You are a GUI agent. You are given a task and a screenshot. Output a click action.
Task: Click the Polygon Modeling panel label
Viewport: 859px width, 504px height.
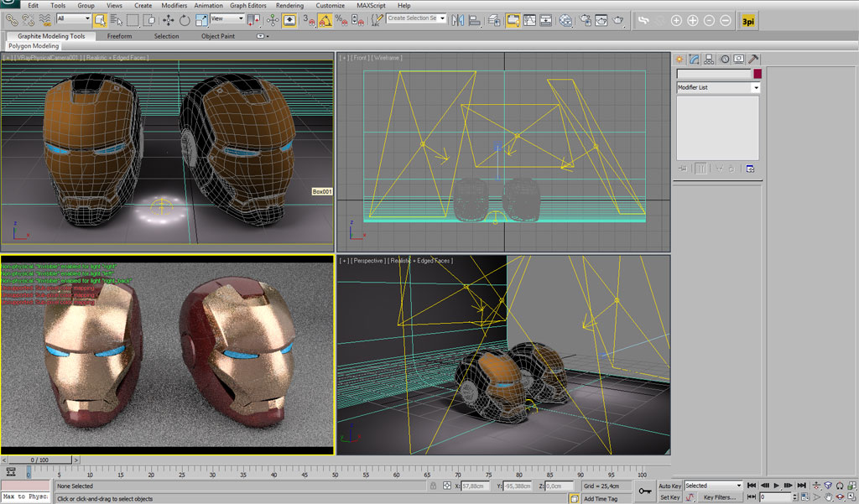(x=34, y=46)
